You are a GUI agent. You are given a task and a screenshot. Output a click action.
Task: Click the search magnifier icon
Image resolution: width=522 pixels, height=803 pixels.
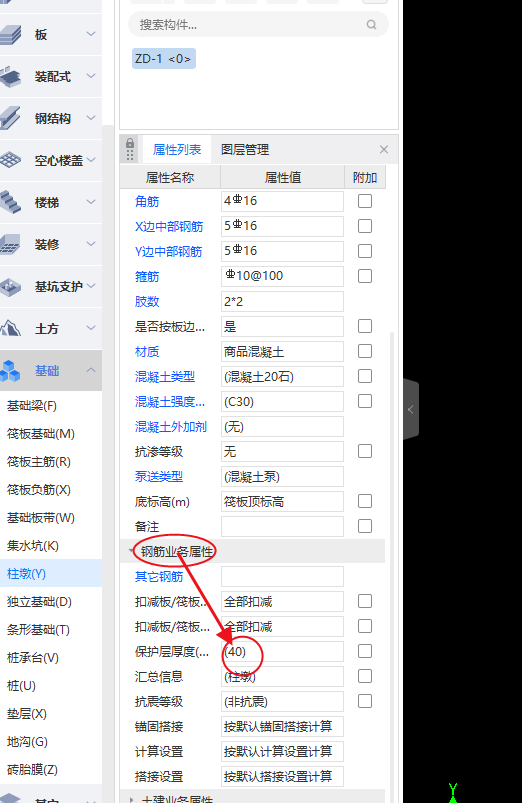[x=371, y=25]
